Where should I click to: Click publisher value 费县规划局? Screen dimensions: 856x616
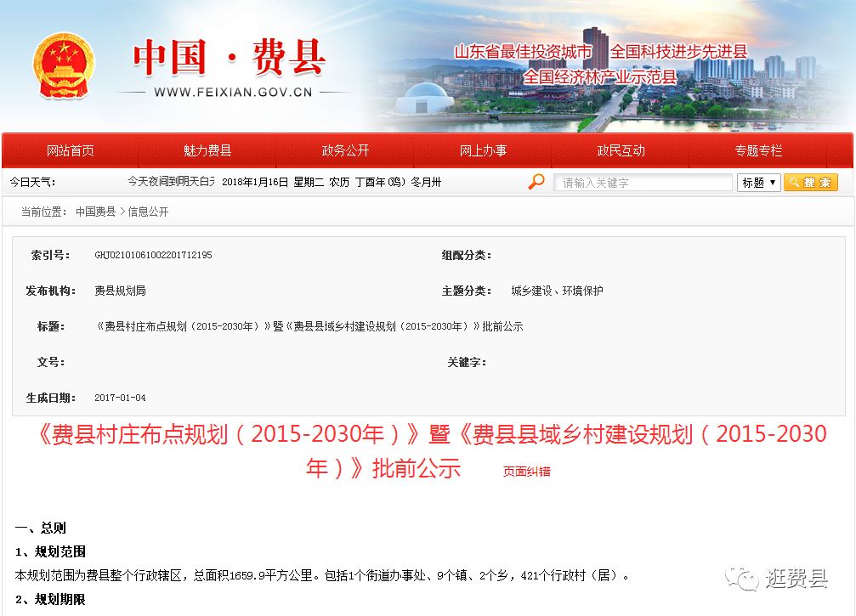pos(120,291)
